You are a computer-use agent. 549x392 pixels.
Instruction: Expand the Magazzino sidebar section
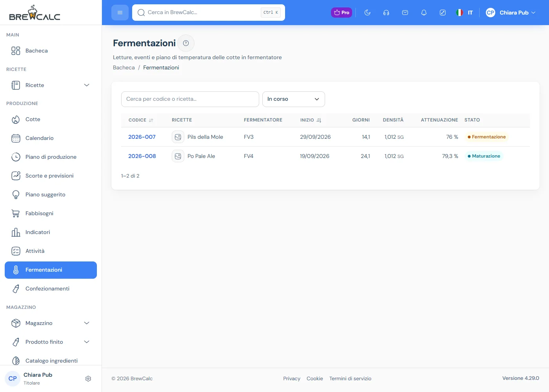(51, 323)
